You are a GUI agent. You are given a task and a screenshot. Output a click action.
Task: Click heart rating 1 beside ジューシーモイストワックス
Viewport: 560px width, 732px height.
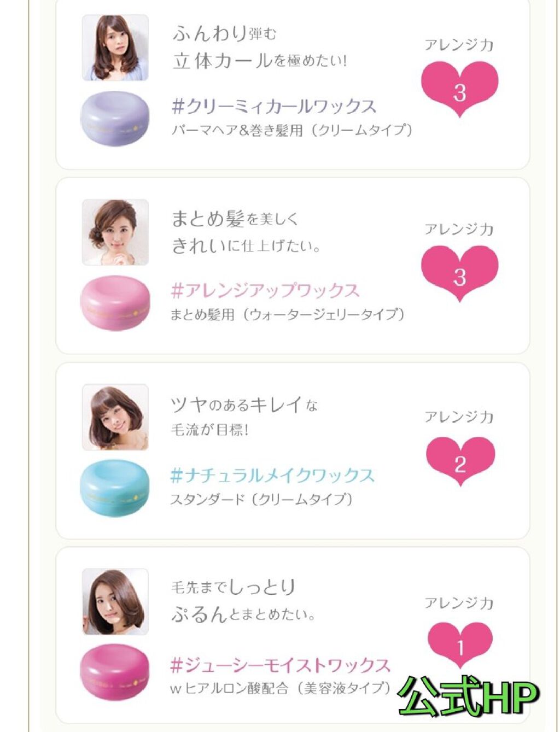(x=460, y=645)
